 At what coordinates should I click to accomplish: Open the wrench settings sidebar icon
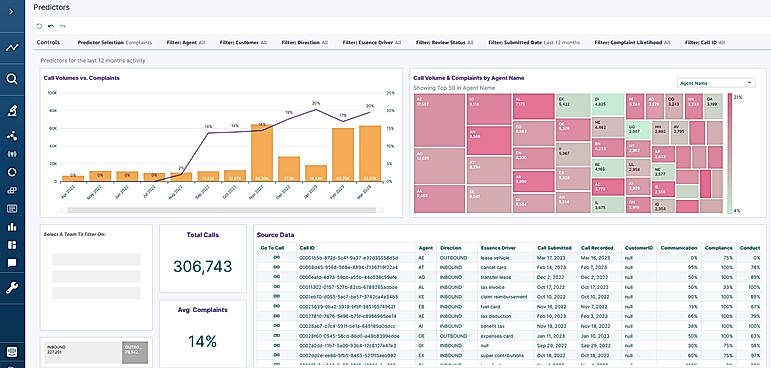click(12, 288)
